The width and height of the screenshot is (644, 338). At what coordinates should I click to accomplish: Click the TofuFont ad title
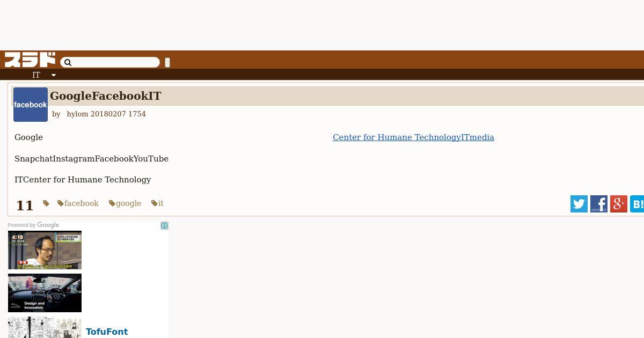point(107,332)
